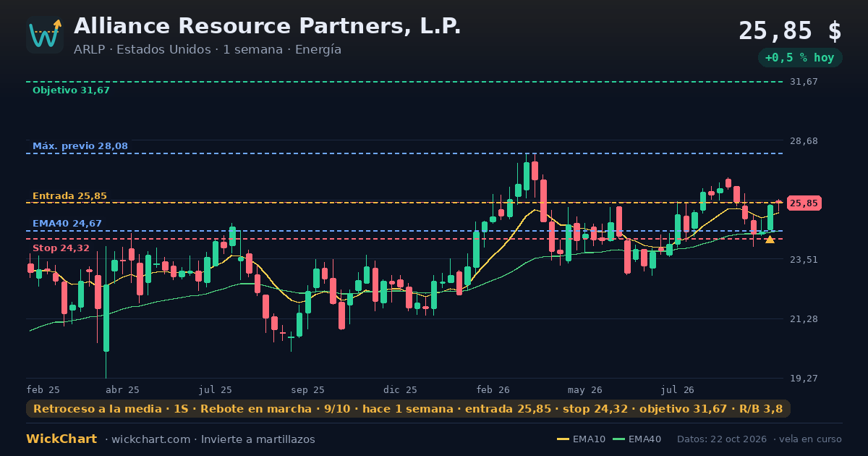Click the feb 25 date axis label
Image resolution: width=868 pixels, height=456 pixels.
43,389
